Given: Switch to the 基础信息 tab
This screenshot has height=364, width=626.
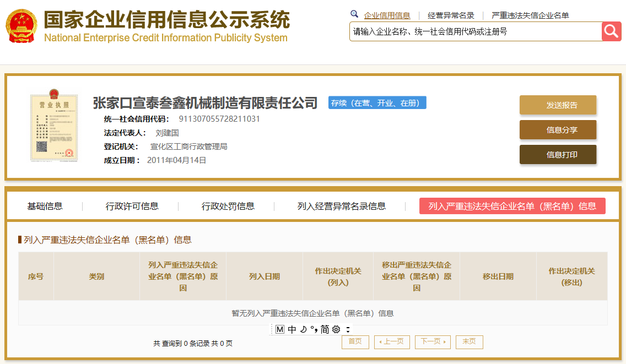Looking at the screenshot, I should (45, 206).
